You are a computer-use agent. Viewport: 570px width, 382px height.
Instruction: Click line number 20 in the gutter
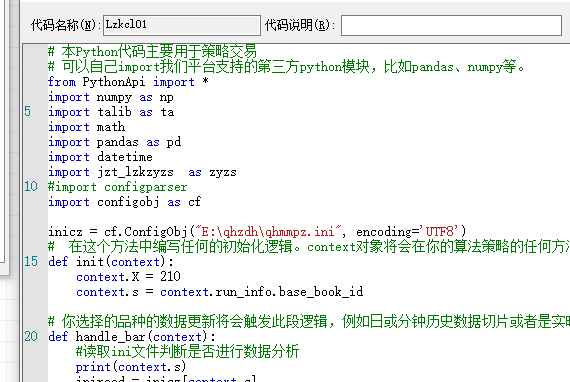click(x=31, y=336)
